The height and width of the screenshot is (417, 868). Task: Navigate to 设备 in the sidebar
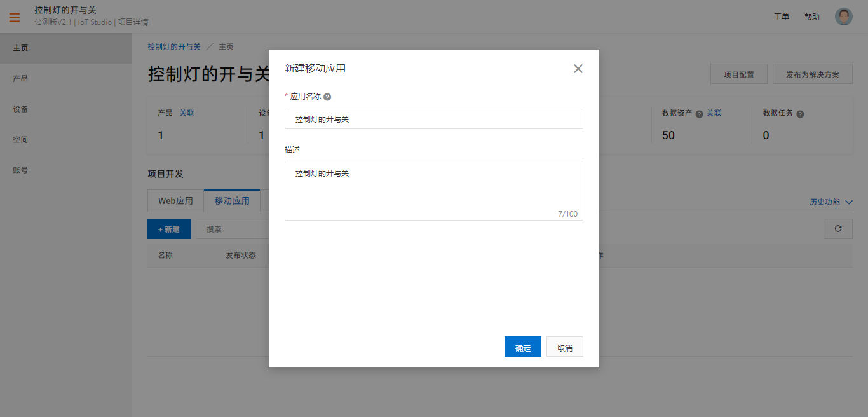(19, 109)
